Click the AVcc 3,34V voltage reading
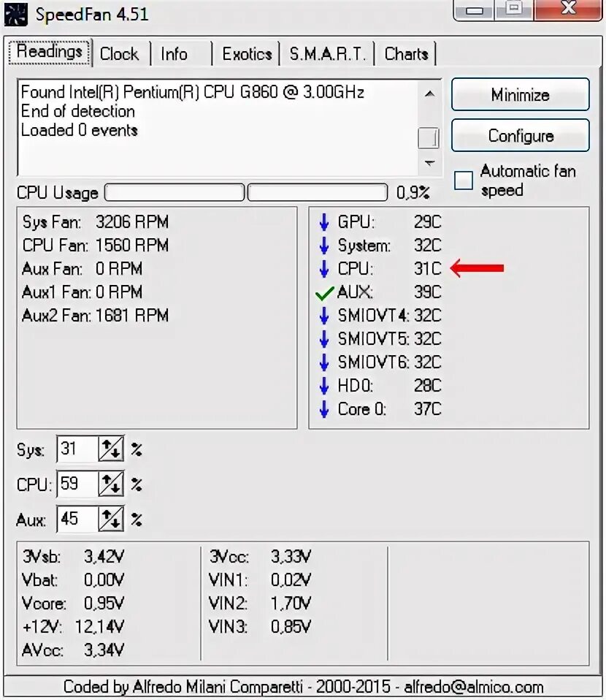Viewport: 606px width, 700px height. point(73,650)
